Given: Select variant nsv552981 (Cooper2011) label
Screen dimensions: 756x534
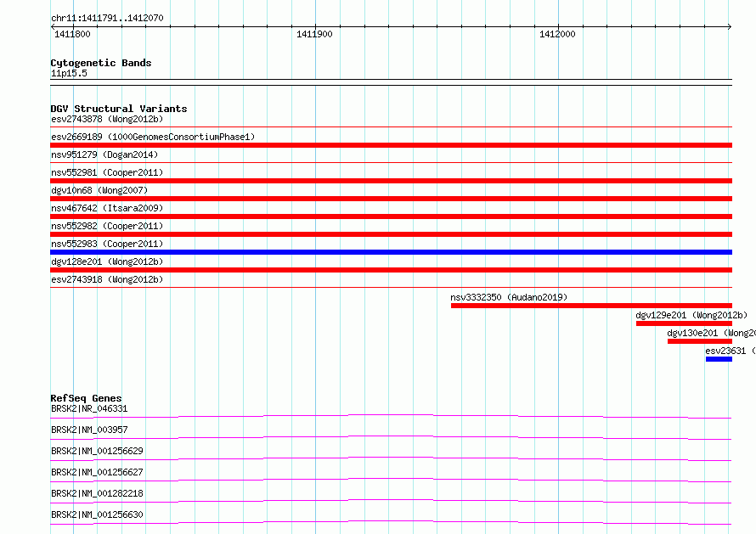Looking at the screenshot, I should (x=107, y=172).
